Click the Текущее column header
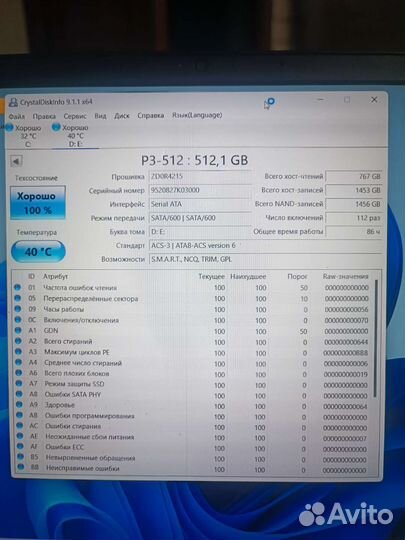 click(x=211, y=277)
